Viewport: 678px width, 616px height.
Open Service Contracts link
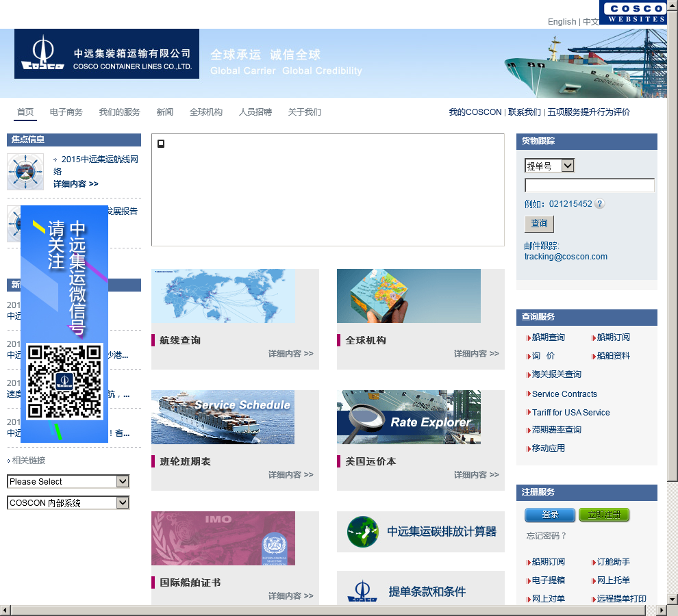564,394
